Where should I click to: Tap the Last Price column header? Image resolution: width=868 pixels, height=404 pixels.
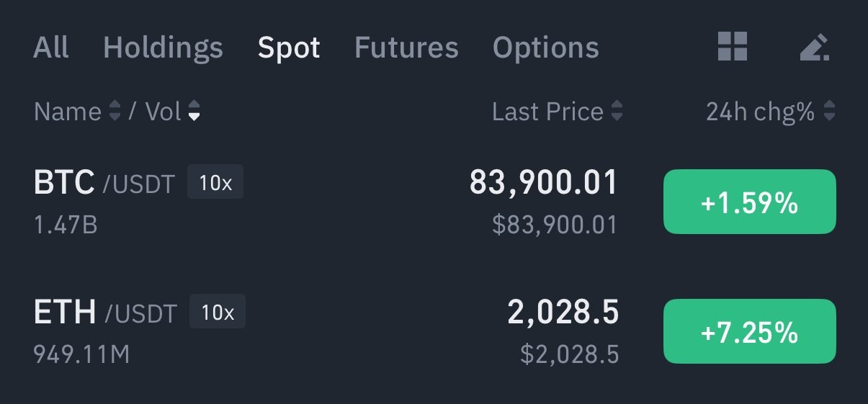tap(547, 112)
